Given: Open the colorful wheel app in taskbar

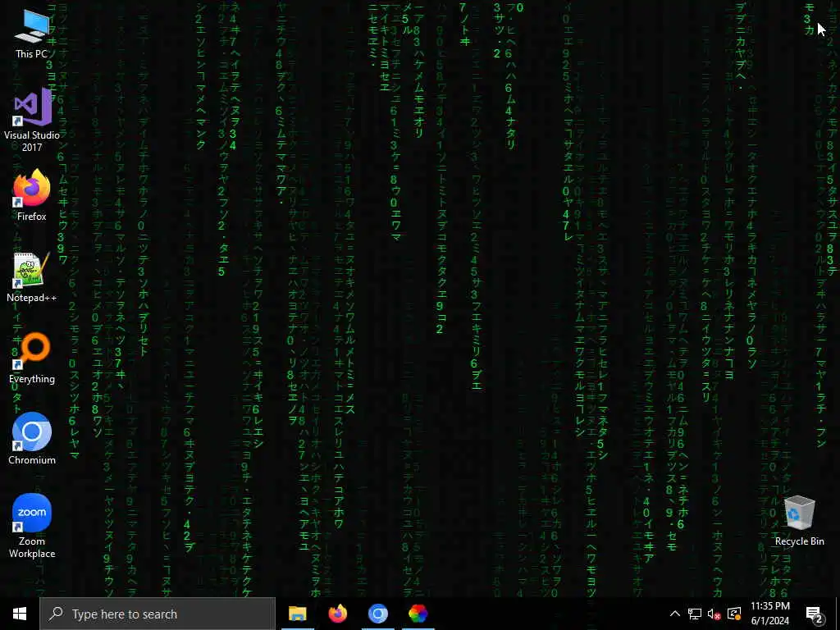Looking at the screenshot, I should [x=418, y=614].
